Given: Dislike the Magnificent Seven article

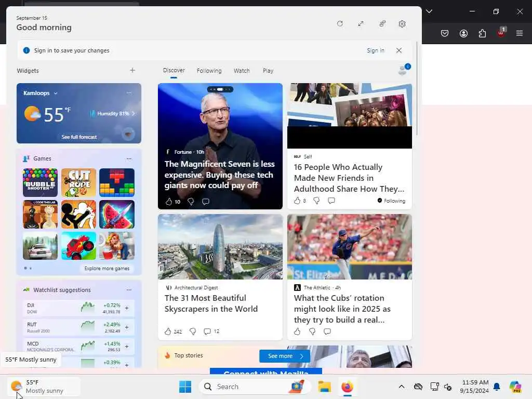Looking at the screenshot, I should pos(191,202).
